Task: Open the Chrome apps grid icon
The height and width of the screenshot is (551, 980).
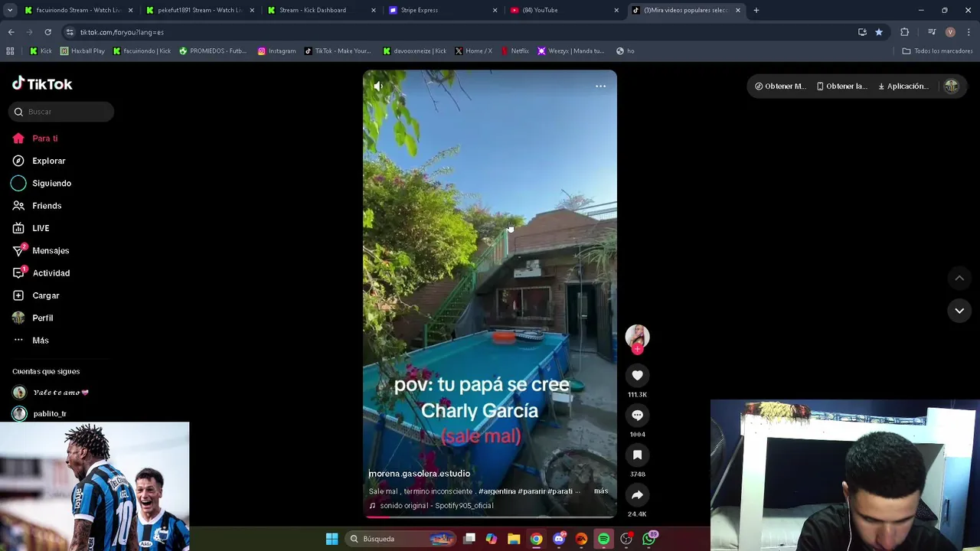Action: [x=10, y=51]
